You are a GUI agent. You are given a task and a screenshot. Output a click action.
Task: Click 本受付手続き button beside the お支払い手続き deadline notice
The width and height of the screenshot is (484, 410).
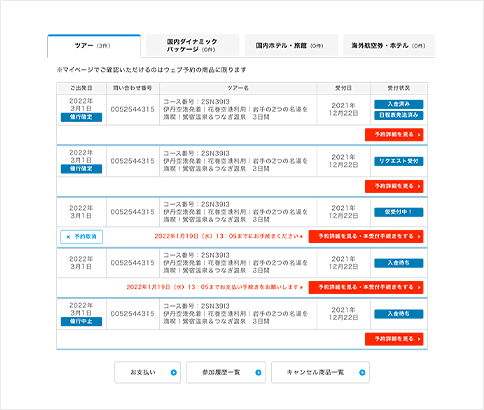366,287
